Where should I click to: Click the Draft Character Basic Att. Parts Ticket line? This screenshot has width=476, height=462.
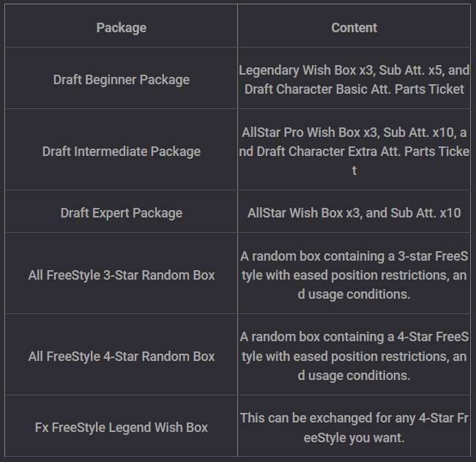354,89
